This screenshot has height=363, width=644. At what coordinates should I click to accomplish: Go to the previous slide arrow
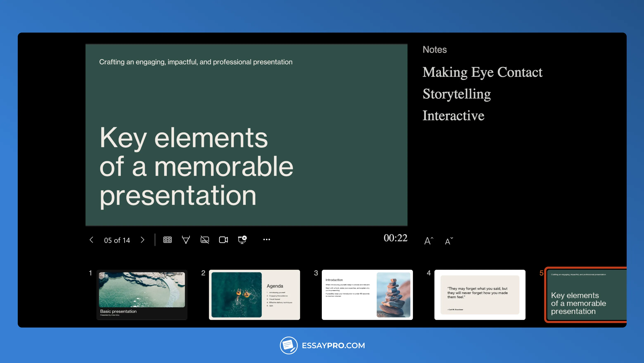tap(91, 240)
